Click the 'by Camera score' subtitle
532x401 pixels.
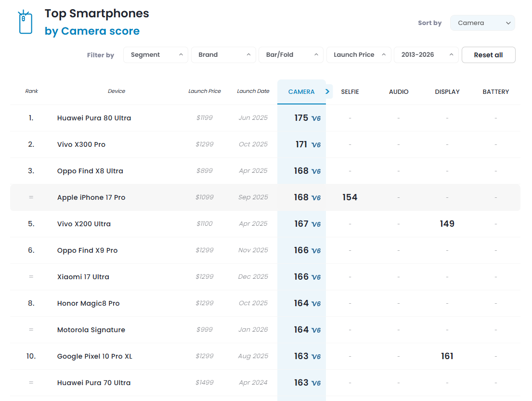click(92, 31)
